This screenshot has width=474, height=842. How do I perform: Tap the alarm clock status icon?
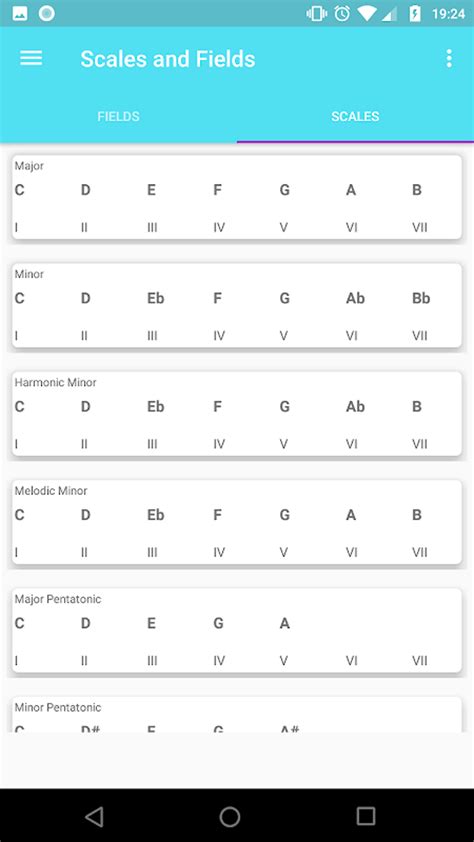click(x=342, y=13)
